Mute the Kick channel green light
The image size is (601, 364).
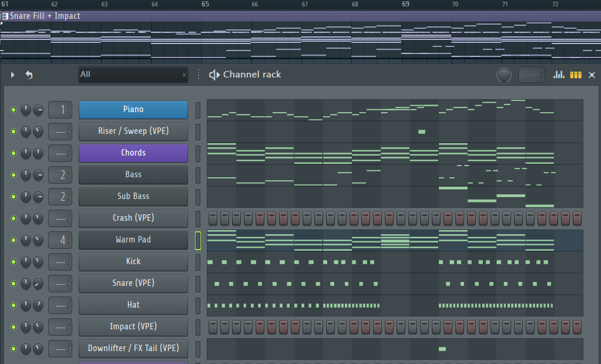14,262
